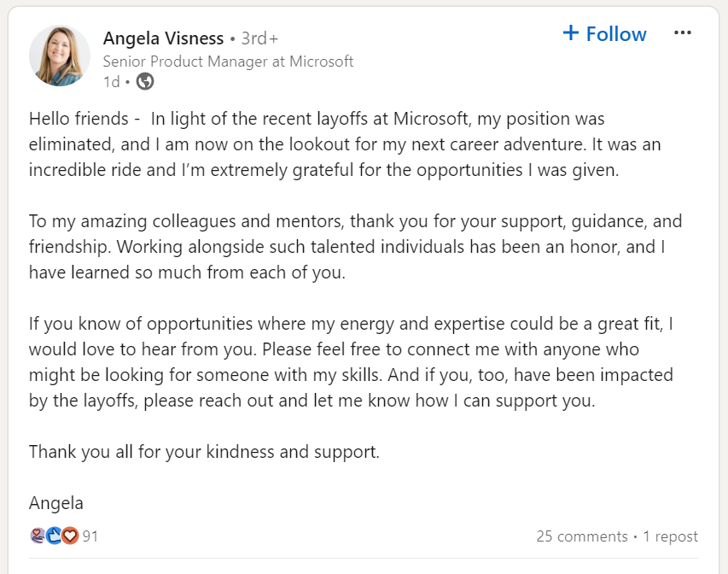Click the red heart love reaction icon

point(69,536)
